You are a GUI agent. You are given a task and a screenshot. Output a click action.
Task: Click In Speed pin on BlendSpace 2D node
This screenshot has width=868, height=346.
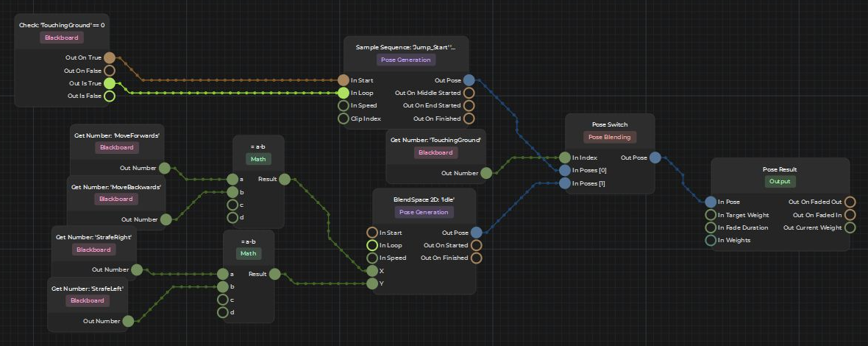(x=372, y=258)
